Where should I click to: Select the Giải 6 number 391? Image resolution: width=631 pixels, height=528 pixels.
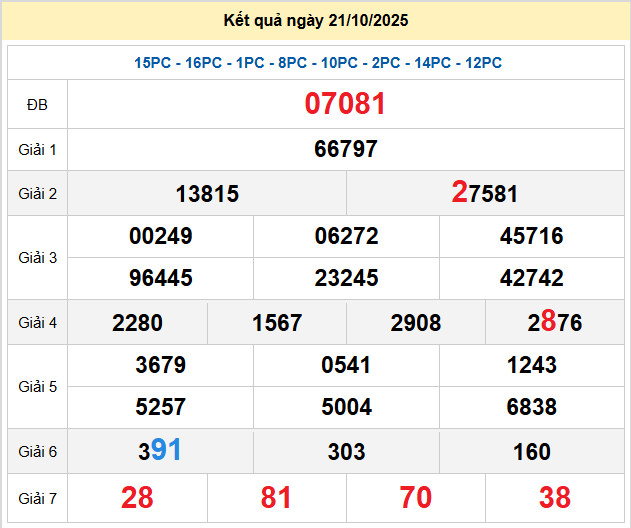click(160, 451)
